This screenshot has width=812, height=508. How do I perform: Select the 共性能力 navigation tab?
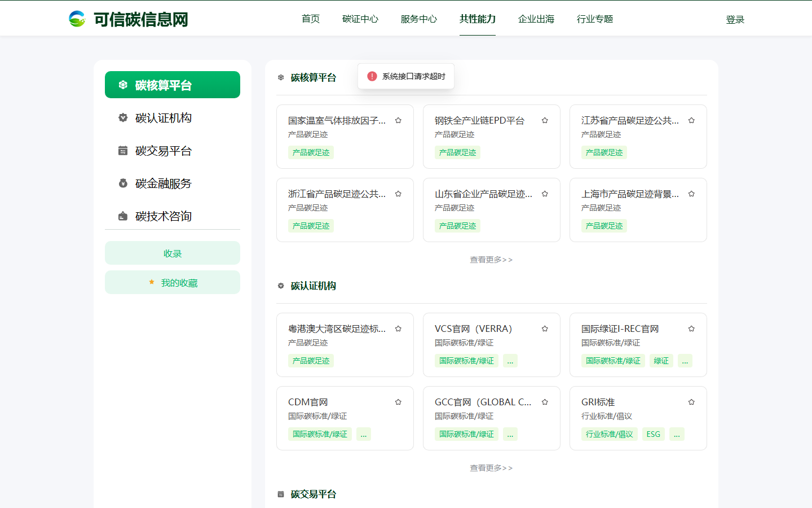(478, 19)
